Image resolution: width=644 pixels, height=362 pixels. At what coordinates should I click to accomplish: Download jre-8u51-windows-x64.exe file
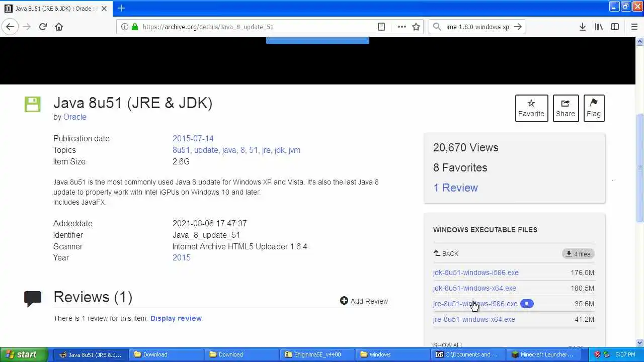coord(474,319)
